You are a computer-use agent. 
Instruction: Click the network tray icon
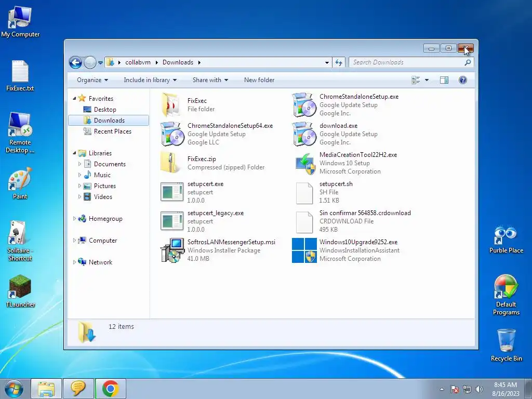[x=467, y=389]
